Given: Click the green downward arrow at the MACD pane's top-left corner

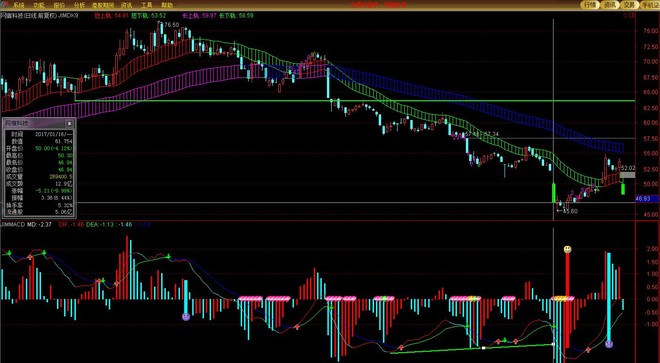Looking at the screenshot, I should click(8, 253).
